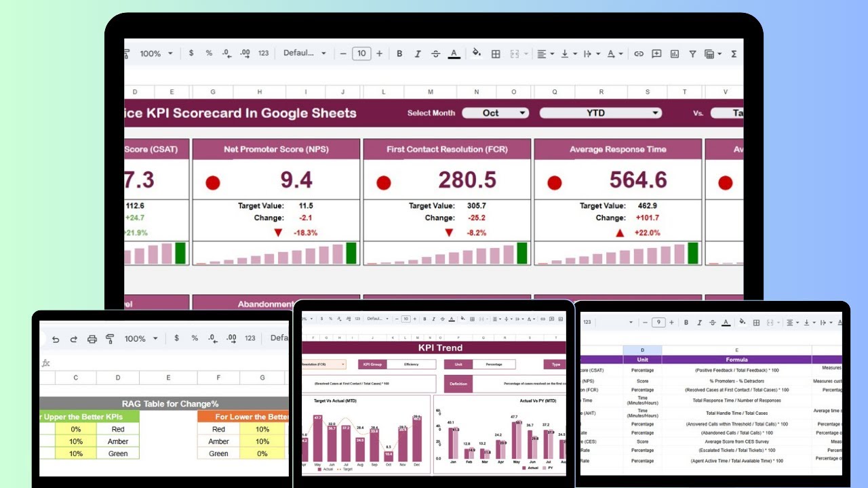The height and width of the screenshot is (488, 868).
Task: Open the Default font dropdown in main toolbar
Action: tap(304, 53)
